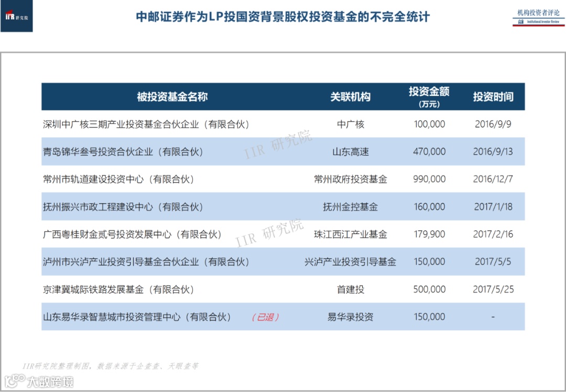566x392 pixels.
Task: Click the amount 100,000
Action: point(429,124)
